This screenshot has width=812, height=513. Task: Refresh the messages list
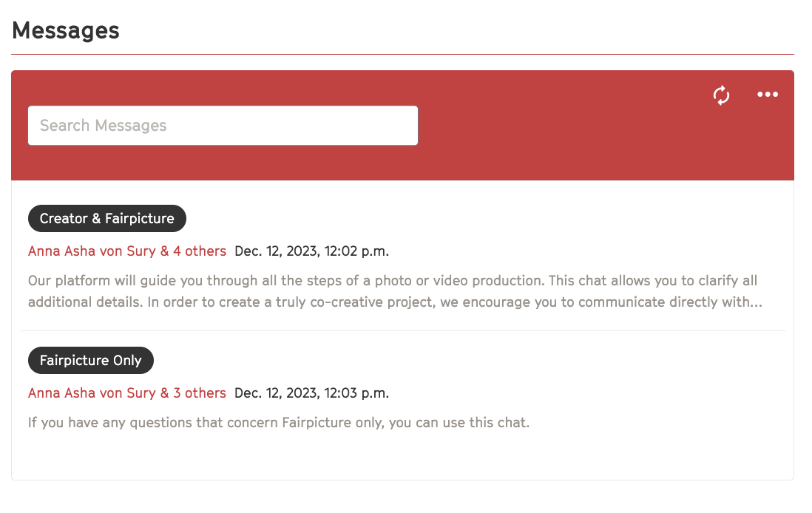(x=721, y=95)
